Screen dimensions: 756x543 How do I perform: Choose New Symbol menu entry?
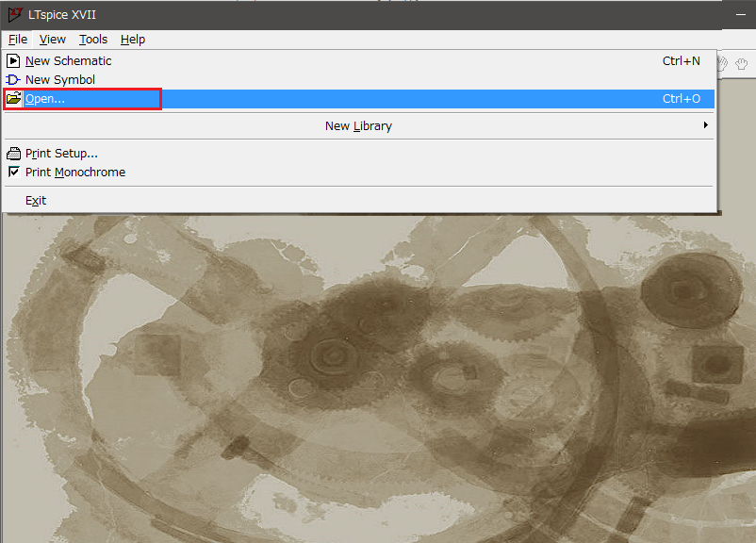[359, 79]
